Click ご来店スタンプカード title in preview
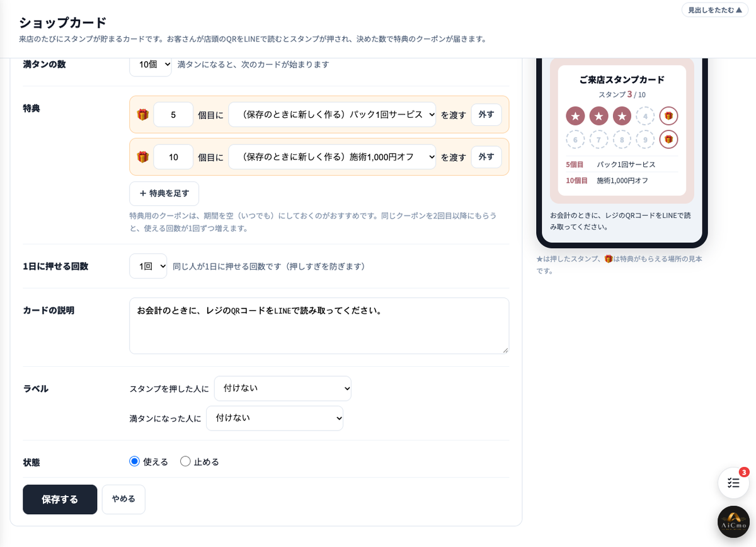Image resolution: width=756 pixels, height=547 pixels. click(x=622, y=80)
